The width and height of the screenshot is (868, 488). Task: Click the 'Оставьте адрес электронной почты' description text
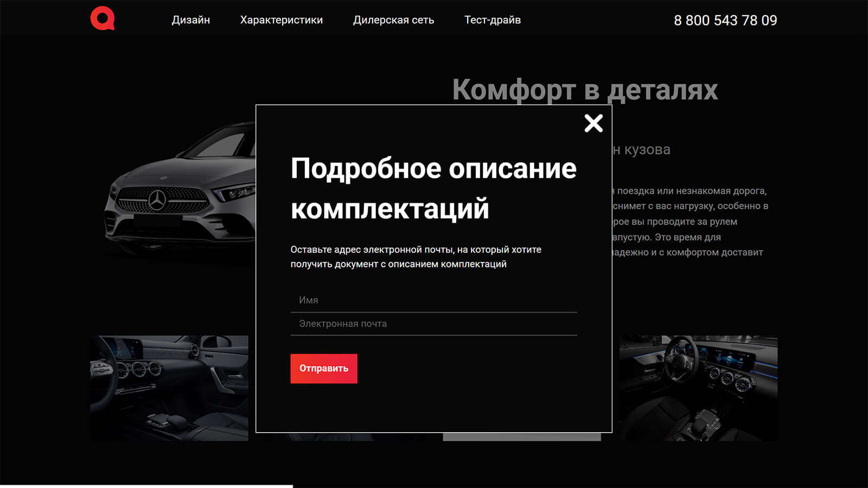416,257
